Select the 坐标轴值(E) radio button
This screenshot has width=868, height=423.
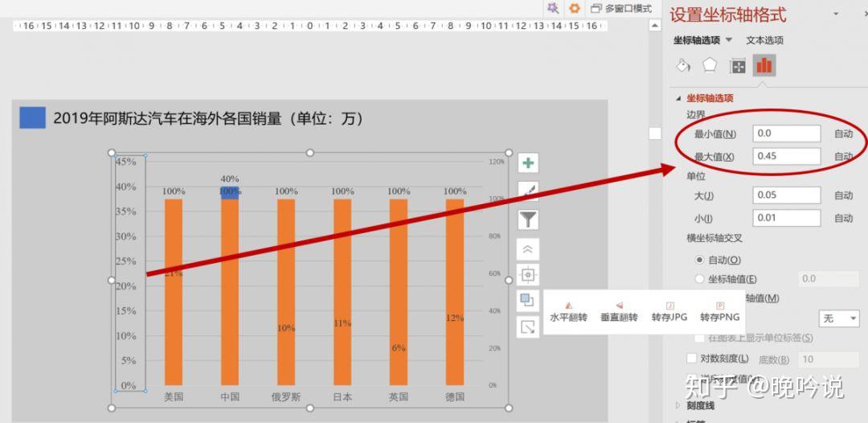tap(699, 279)
